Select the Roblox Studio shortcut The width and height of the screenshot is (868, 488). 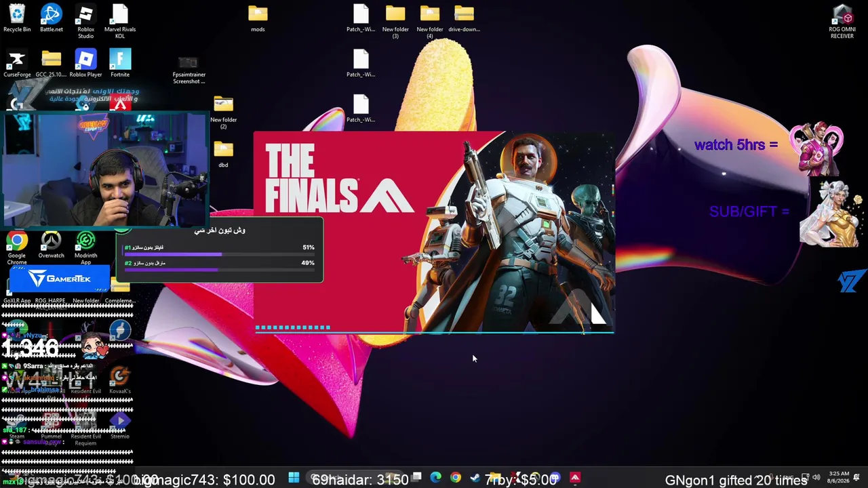coord(85,22)
